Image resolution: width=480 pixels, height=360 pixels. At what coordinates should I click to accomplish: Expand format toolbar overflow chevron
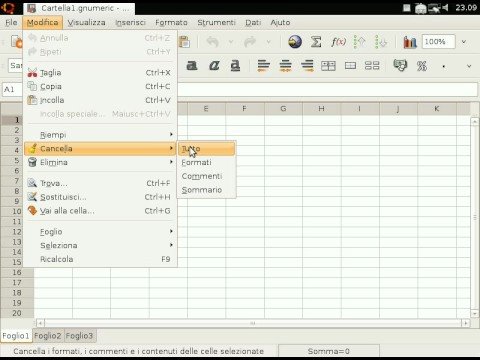click(x=469, y=66)
